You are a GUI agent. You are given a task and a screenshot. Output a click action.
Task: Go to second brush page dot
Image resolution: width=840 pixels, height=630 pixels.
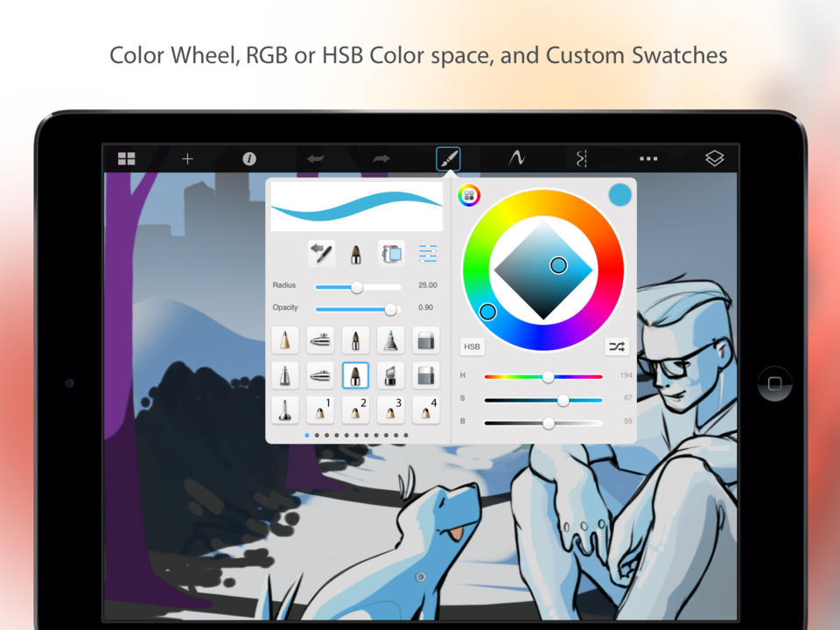point(317,436)
